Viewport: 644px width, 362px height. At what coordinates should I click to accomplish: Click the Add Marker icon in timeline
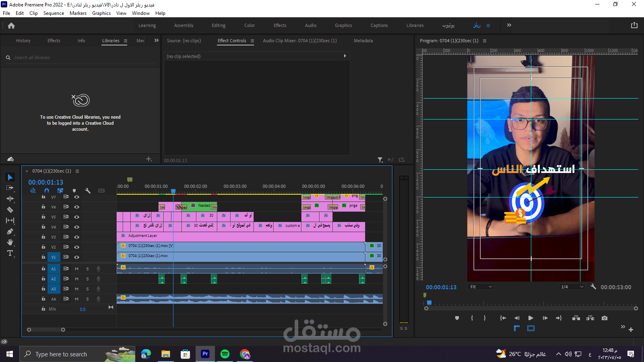tap(74, 191)
